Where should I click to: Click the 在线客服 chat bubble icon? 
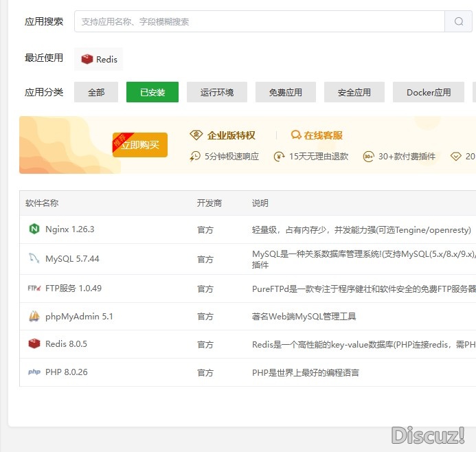pos(295,135)
